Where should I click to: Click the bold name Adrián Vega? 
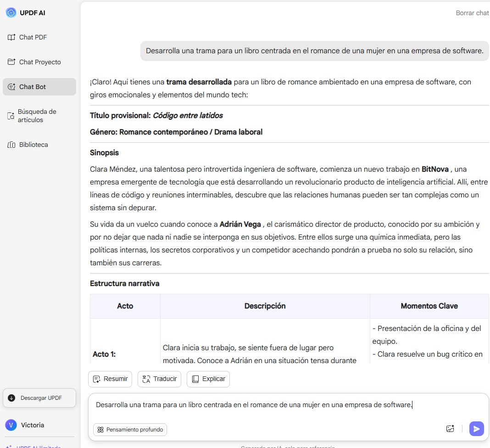pyautogui.click(x=240, y=224)
